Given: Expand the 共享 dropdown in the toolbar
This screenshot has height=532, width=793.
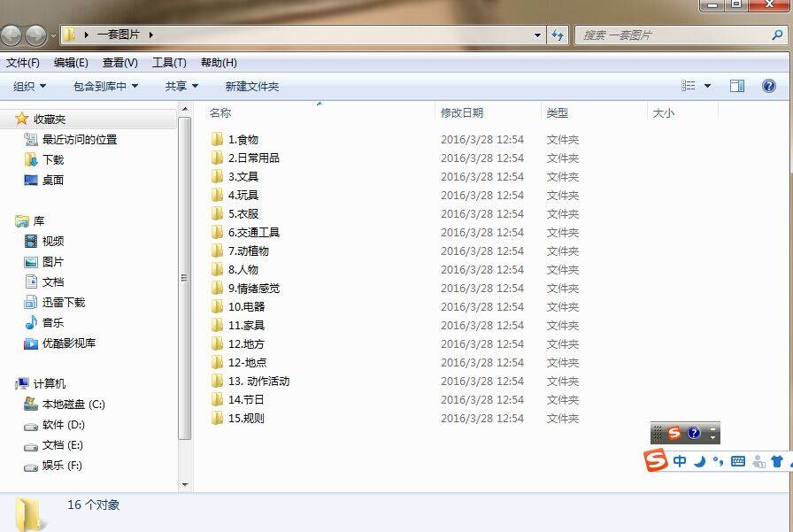Looking at the screenshot, I should click(x=180, y=85).
